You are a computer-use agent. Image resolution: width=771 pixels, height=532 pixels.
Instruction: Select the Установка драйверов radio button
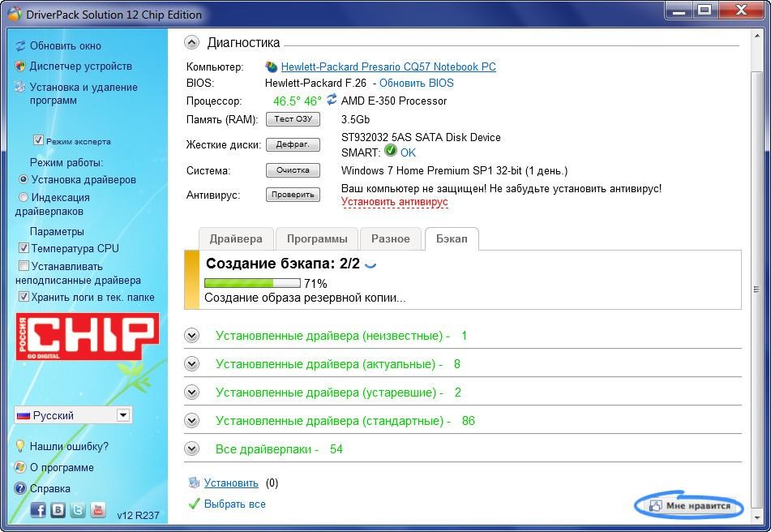[24, 179]
